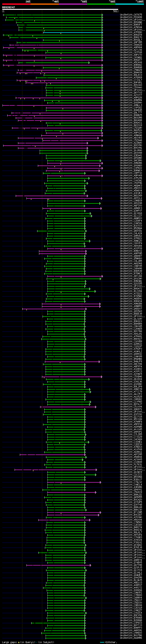Select hit label UniRef100_A7Q9G9
The width and height of the screenshot is (146, 644).
click(x=131, y=77)
